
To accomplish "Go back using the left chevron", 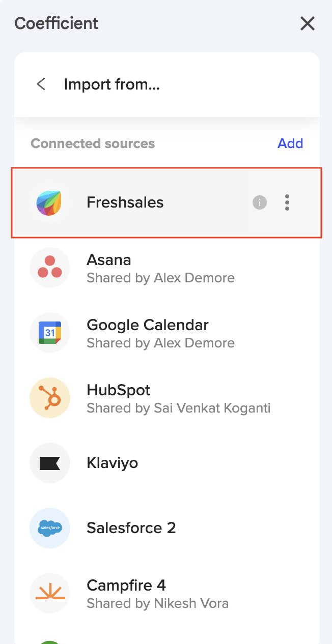I will 41,84.
